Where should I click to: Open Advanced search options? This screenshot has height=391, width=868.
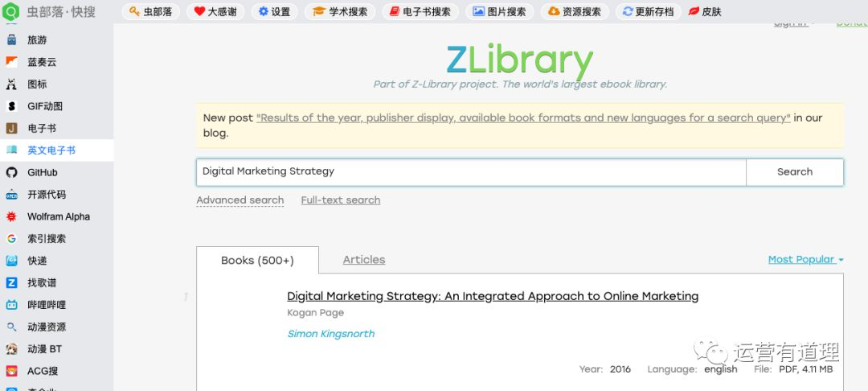coord(240,200)
